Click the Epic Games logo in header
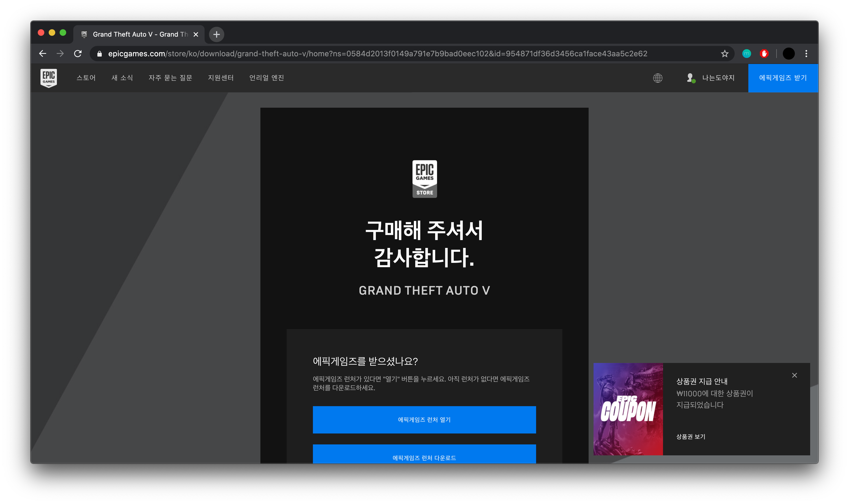Viewport: 849px width, 504px height. tap(49, 78)
